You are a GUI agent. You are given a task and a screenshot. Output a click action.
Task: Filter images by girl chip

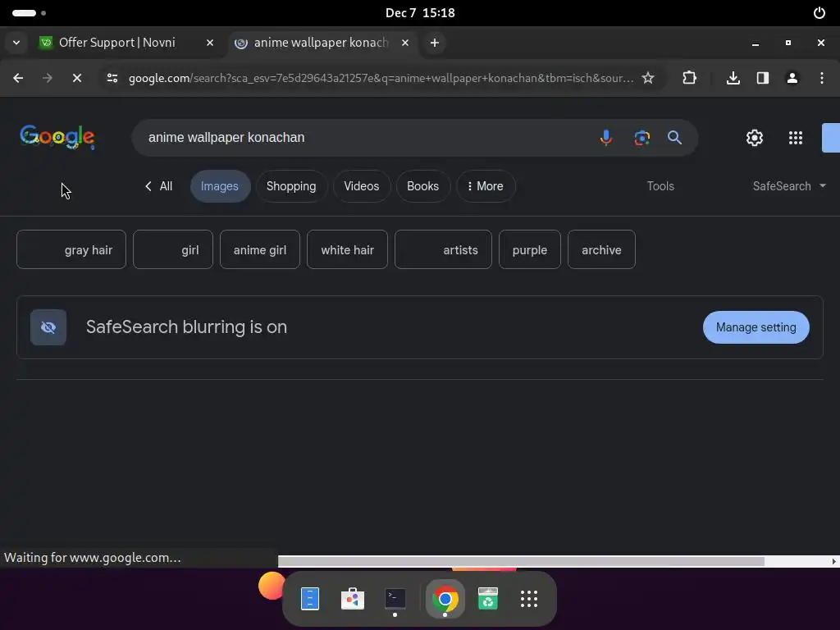pyautogui.click(x=173, y=249)
